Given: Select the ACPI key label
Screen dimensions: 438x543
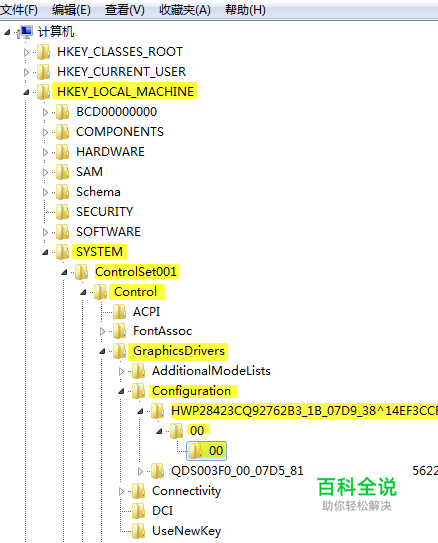Looking at the screenshot, I should [146, 312].
